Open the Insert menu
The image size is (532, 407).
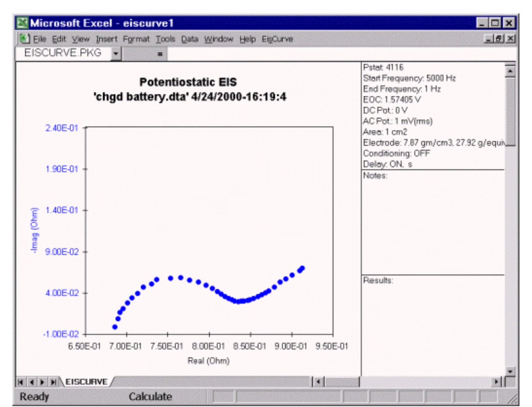(107, 39)
